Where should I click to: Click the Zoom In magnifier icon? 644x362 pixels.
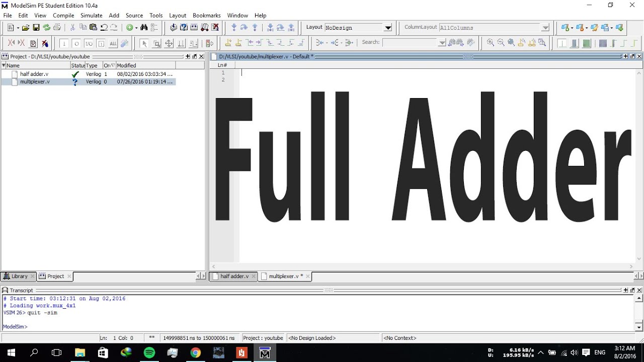point(491,43)
